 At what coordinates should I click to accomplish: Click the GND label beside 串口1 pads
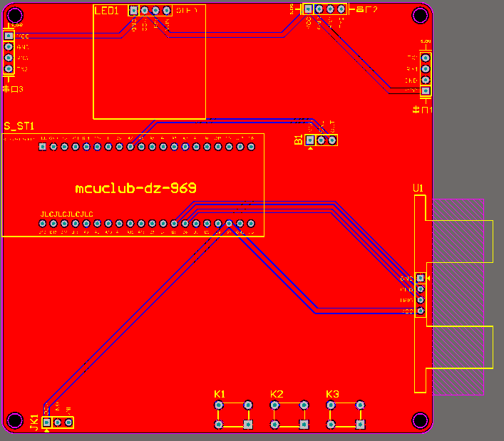411,81
